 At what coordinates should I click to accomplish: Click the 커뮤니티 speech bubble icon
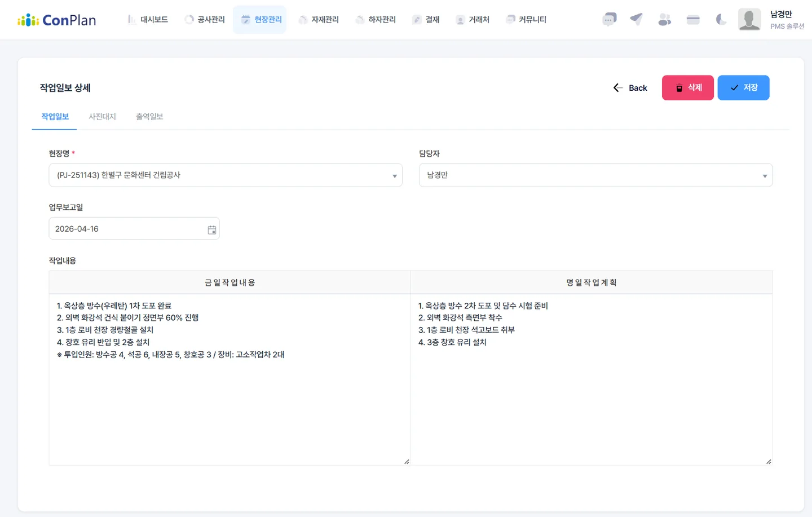coord(510,20)
